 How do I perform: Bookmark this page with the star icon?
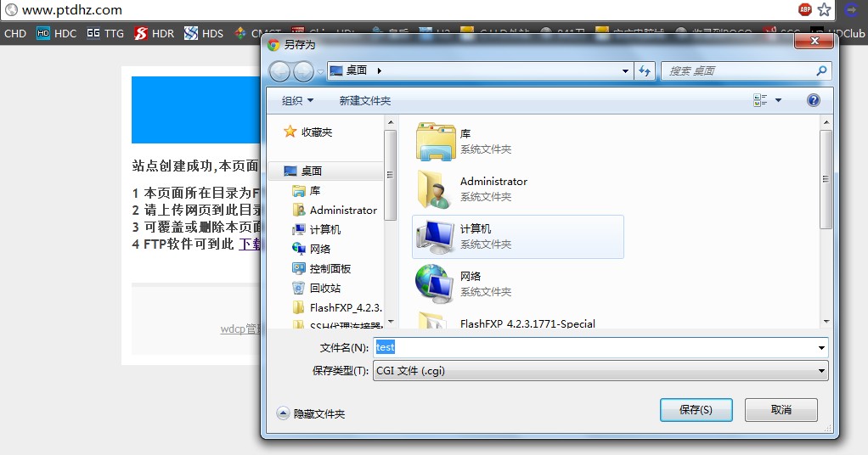(x=825, y=9)
